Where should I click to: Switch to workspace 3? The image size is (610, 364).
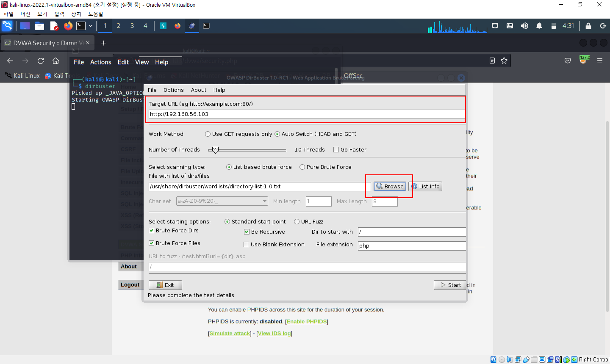click(x=132, y=26)
